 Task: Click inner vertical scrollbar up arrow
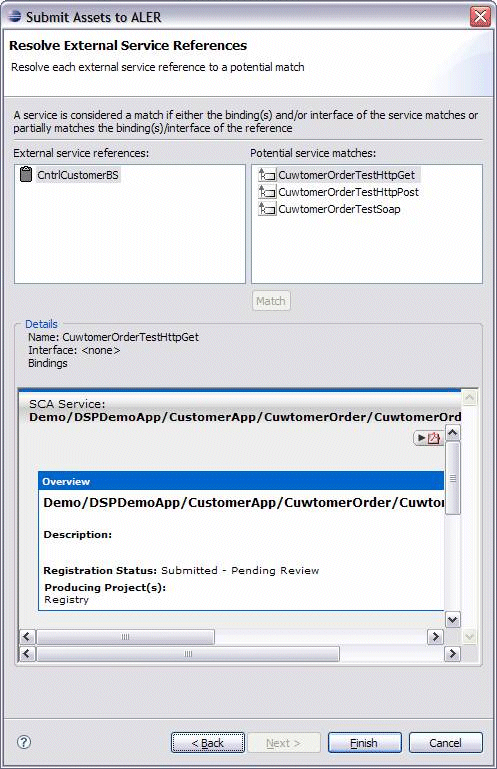click(x=452, y=433)
